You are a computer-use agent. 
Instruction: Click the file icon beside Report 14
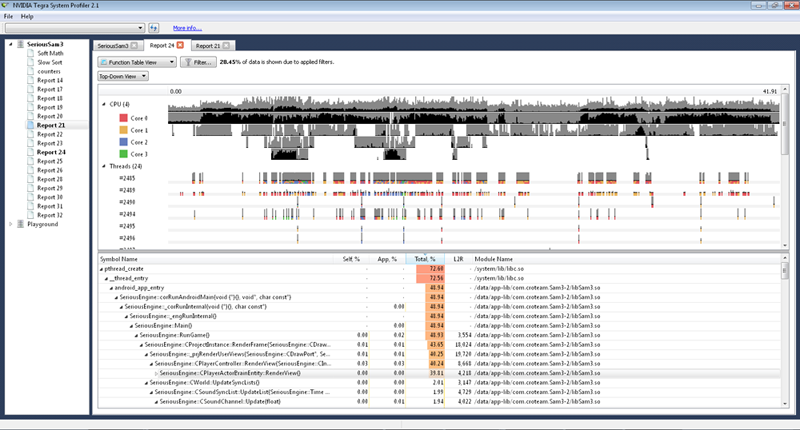pos(31,80)
